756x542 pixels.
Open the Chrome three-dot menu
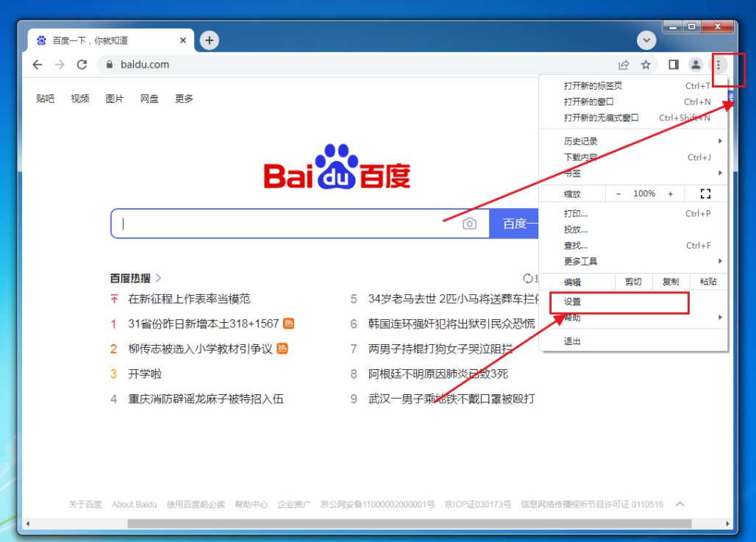point(718,65)
